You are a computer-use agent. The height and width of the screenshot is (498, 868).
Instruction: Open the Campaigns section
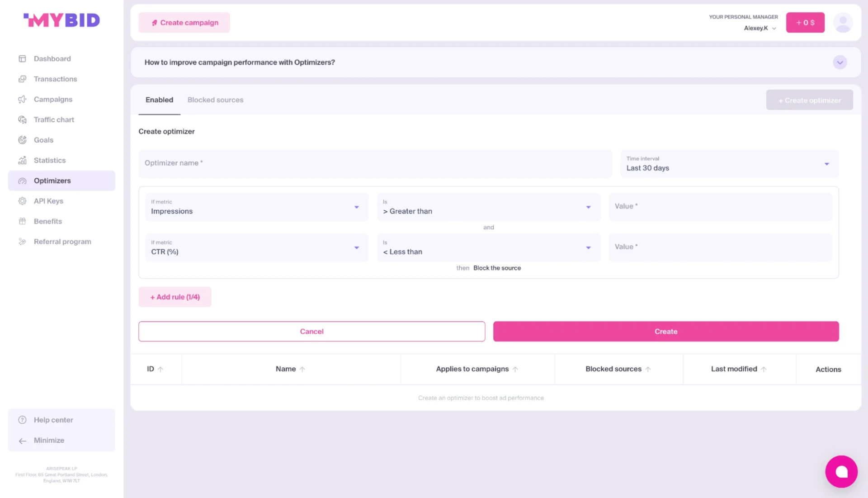61,100
